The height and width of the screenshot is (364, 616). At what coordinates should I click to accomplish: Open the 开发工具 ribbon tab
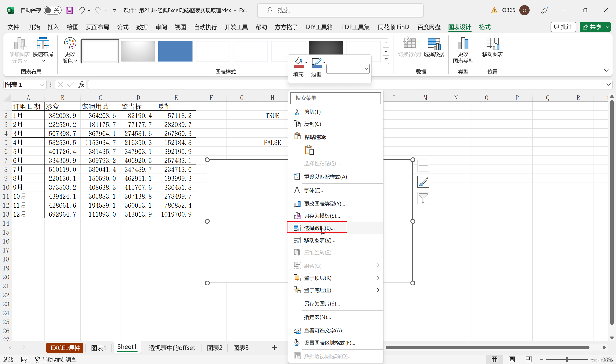point(236,27)
